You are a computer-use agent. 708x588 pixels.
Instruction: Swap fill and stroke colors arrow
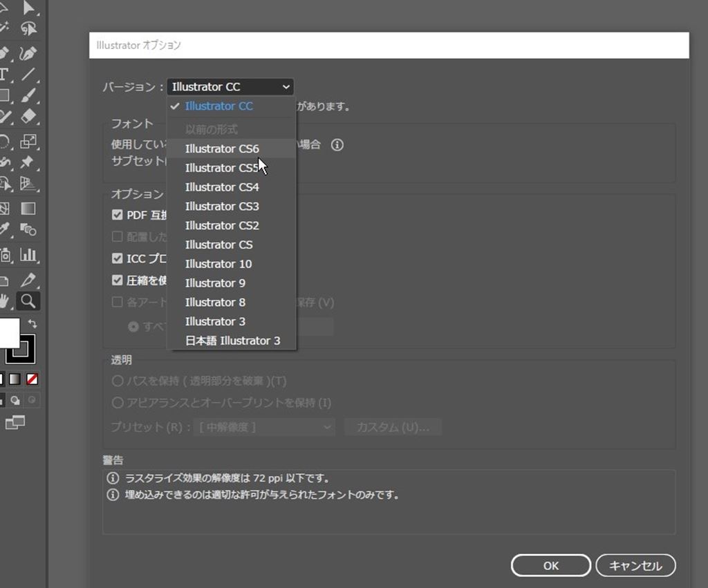[32, 323]
